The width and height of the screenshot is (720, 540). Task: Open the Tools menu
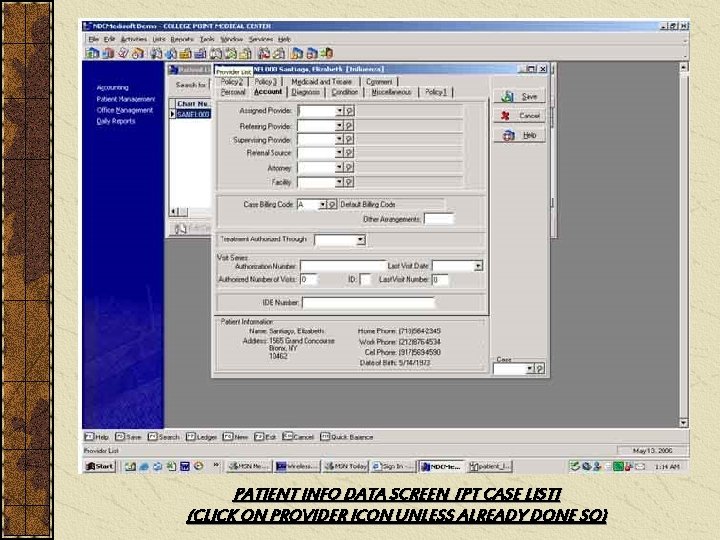tap(207, 39)
